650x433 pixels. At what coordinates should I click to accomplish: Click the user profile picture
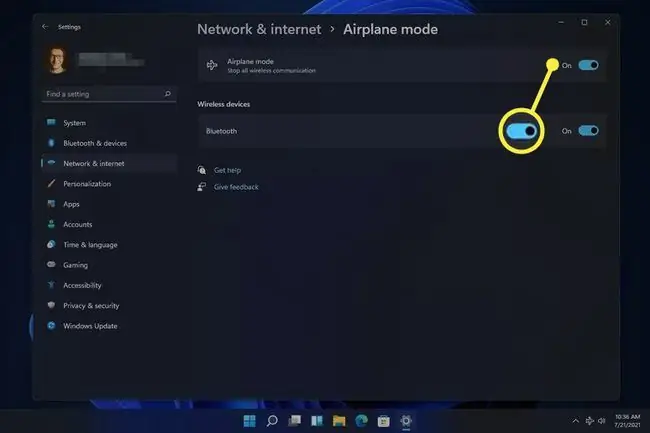[x=57, y=60]
